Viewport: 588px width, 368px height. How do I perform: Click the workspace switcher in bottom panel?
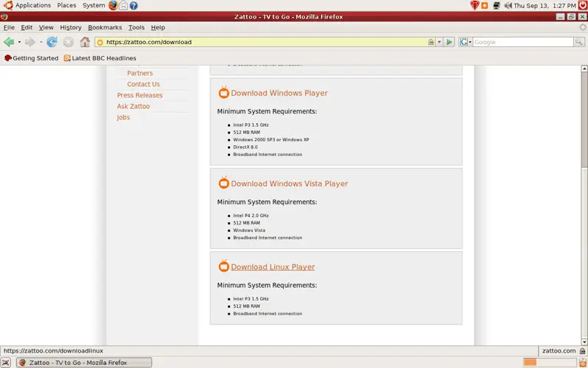(x=550, y=362)
